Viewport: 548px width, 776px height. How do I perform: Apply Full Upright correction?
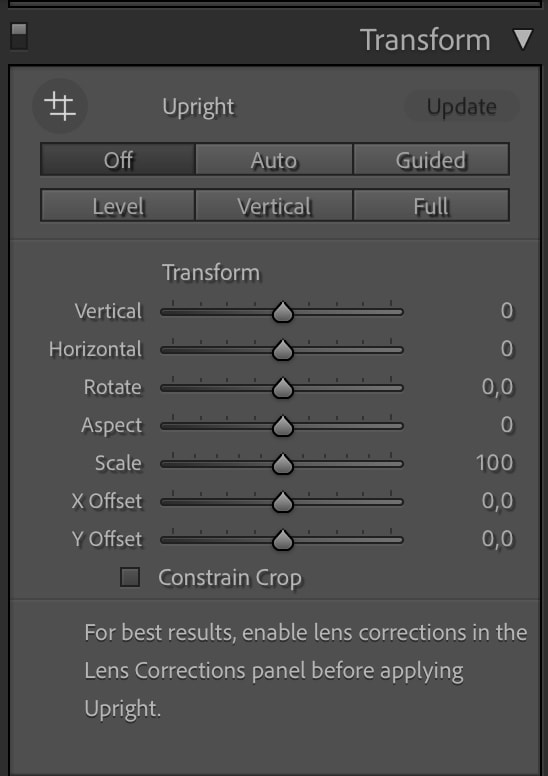[431, 205]
